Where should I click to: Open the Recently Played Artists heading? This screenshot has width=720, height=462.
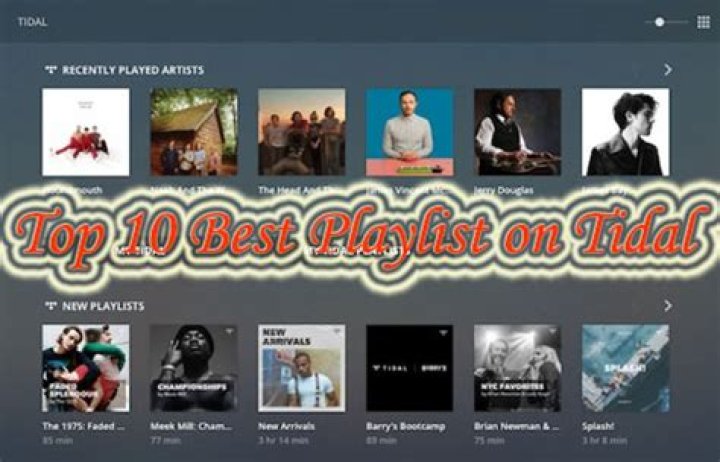click(133, 70)
